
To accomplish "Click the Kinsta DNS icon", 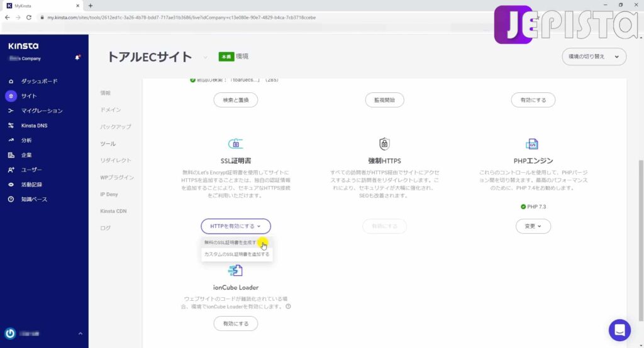I will click(11, 126).
